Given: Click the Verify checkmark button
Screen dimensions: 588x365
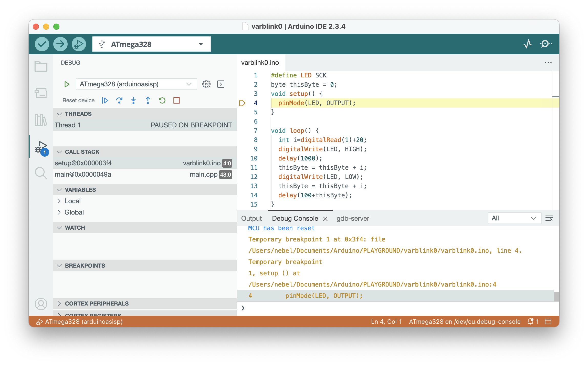Looking at the screenshot, I should tap(42, 44).
